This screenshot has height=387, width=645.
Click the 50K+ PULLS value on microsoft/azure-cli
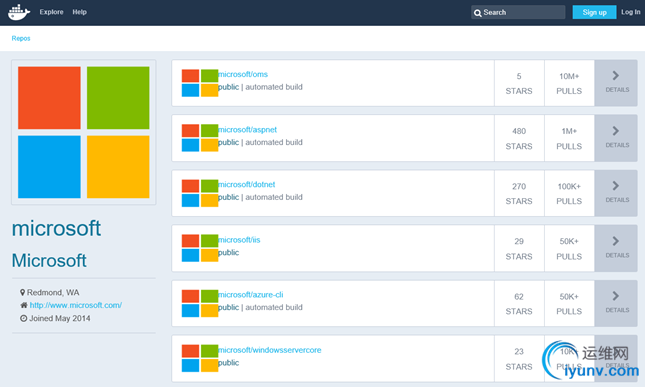[569, 304]
